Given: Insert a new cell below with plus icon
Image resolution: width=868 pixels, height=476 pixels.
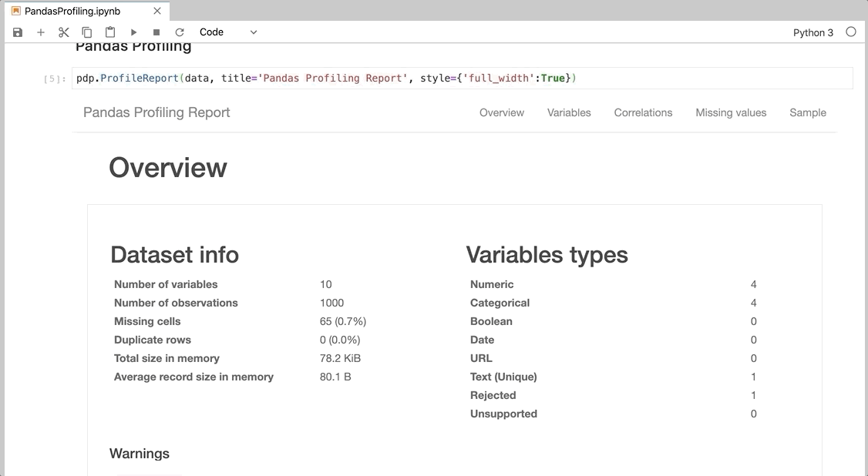Looking at the screenshot, I should click(40, 32).
